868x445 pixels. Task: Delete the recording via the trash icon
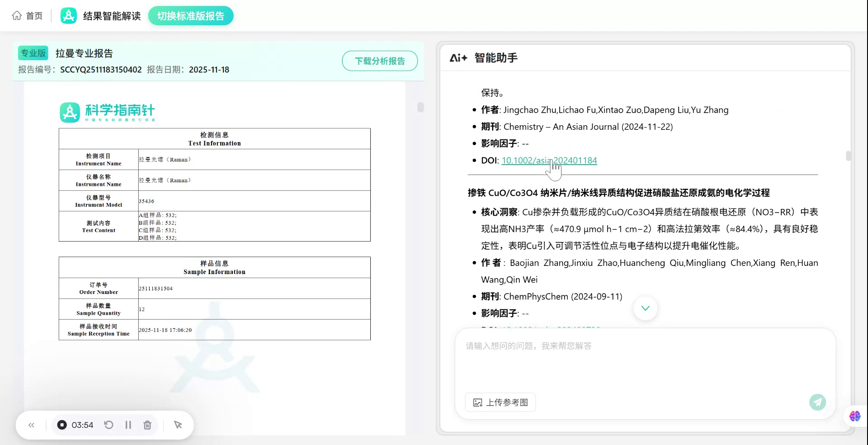tap(147, 425)
